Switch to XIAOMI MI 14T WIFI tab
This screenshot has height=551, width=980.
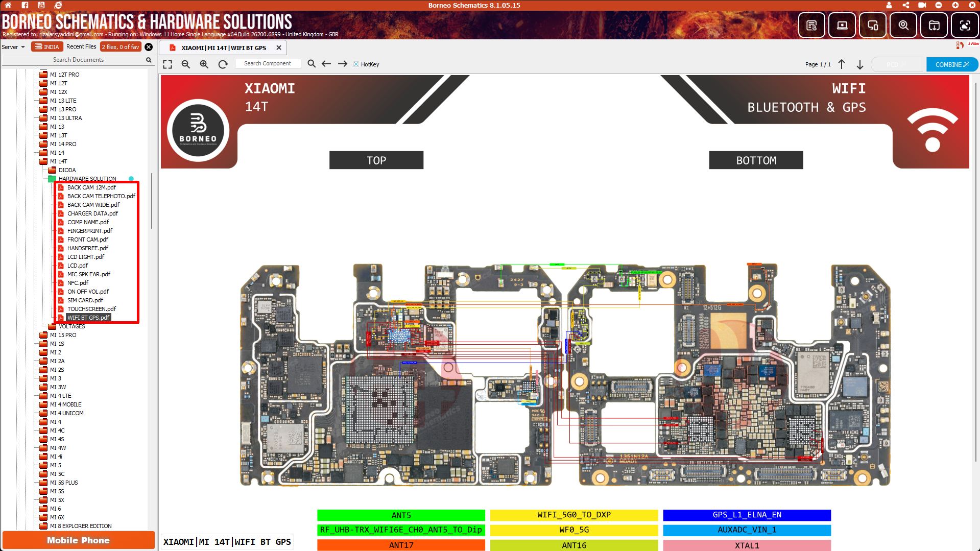tap(224, 47)
